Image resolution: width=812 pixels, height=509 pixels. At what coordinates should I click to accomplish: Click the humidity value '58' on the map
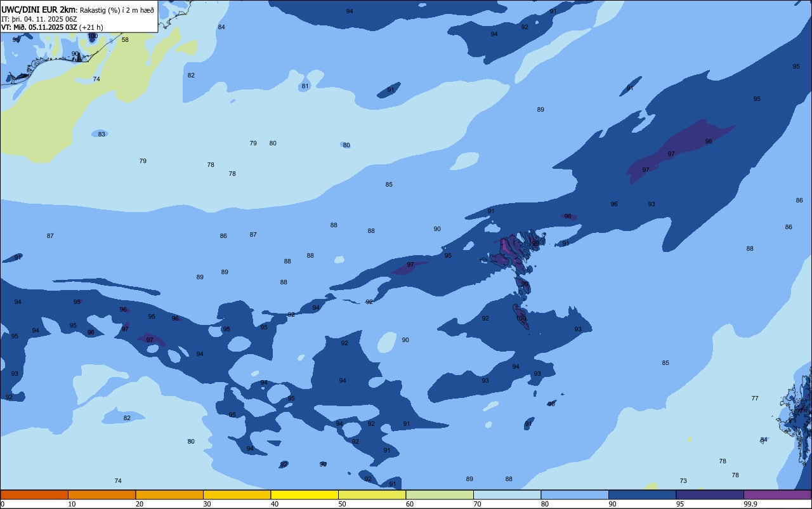(x=125, y=39)
